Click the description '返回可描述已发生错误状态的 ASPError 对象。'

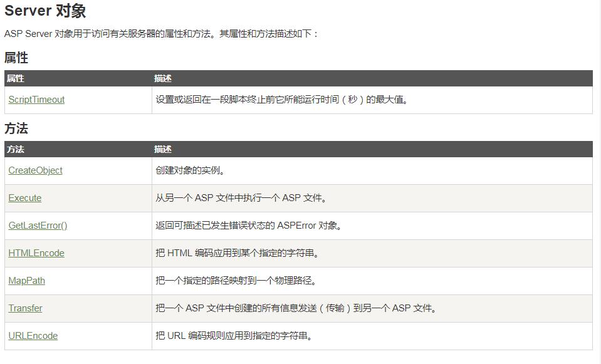(x=249, y=226)
